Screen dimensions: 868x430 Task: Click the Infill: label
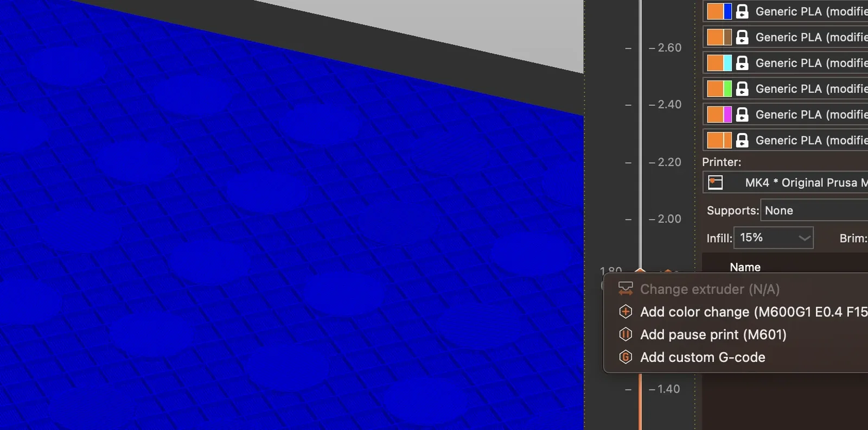click(x=719, y=238)
